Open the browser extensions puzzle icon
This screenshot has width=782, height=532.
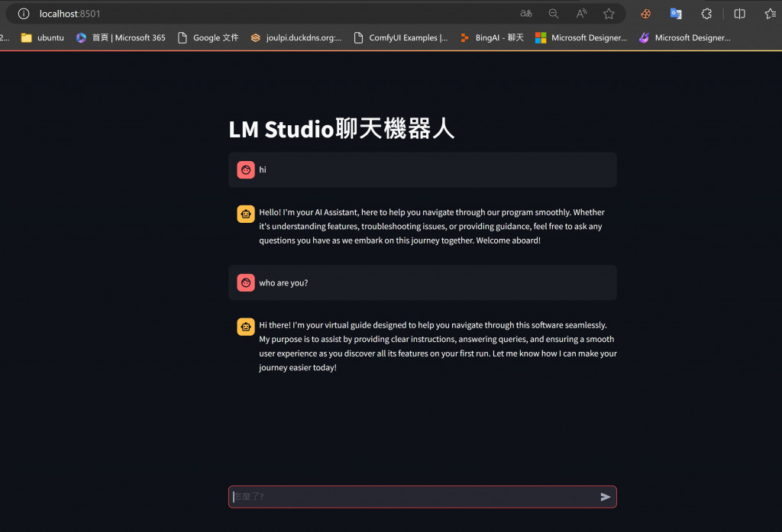click(x=706, y=14)
